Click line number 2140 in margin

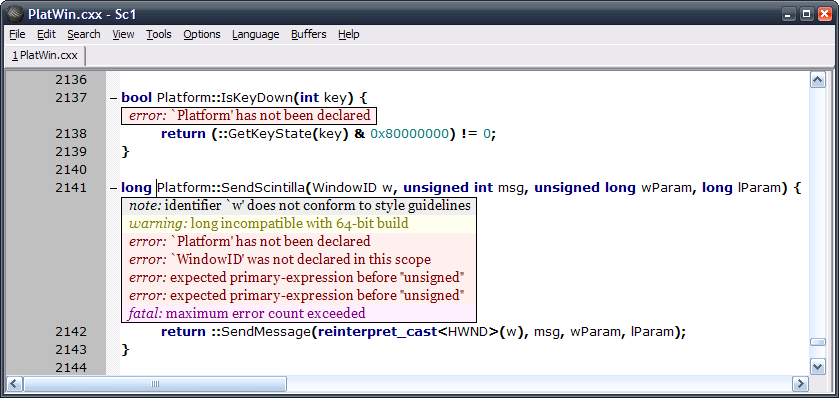[x=71, y=170]
